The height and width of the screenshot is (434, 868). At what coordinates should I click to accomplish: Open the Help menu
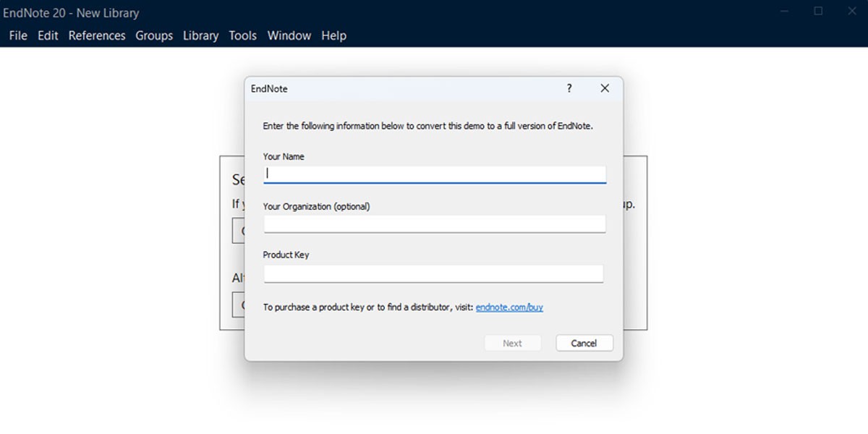(x=333, y=35)
